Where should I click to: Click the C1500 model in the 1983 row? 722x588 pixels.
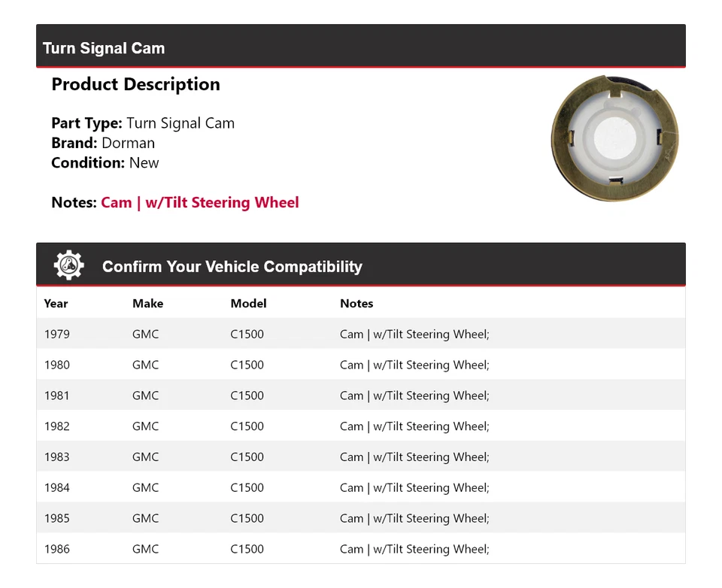247,456
